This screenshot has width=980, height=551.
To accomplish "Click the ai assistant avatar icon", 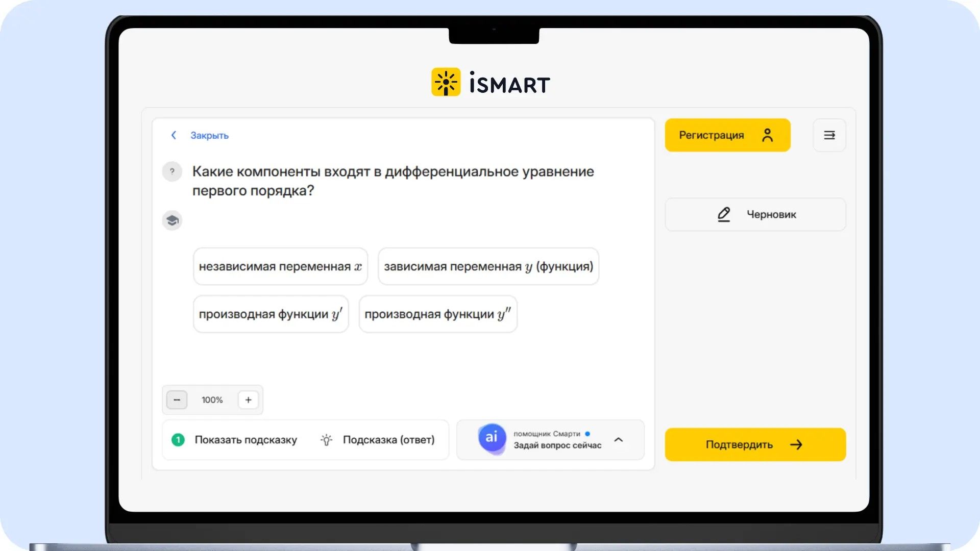I will pos(492,437).
